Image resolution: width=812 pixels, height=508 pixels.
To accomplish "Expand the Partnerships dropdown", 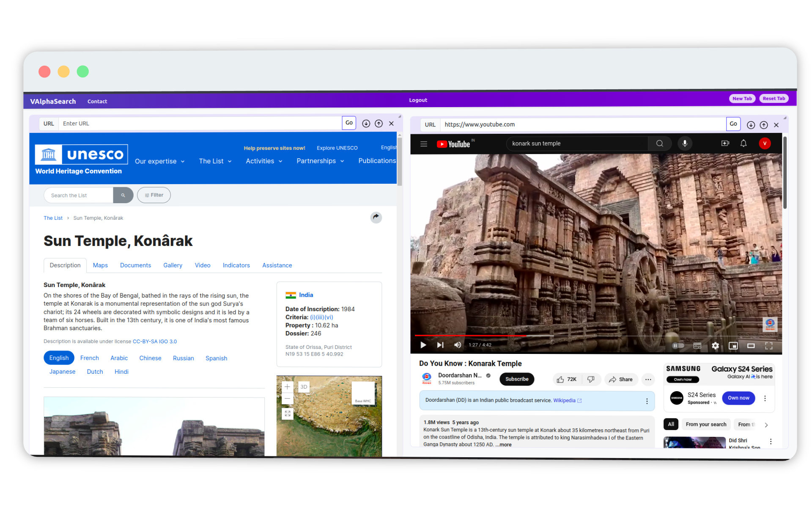I will [320, 161].
